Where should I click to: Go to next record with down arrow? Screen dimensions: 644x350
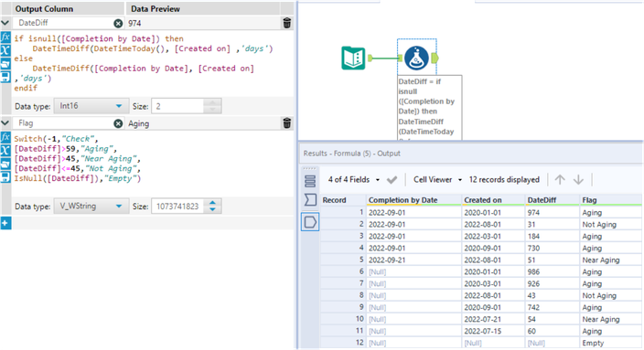578,179
